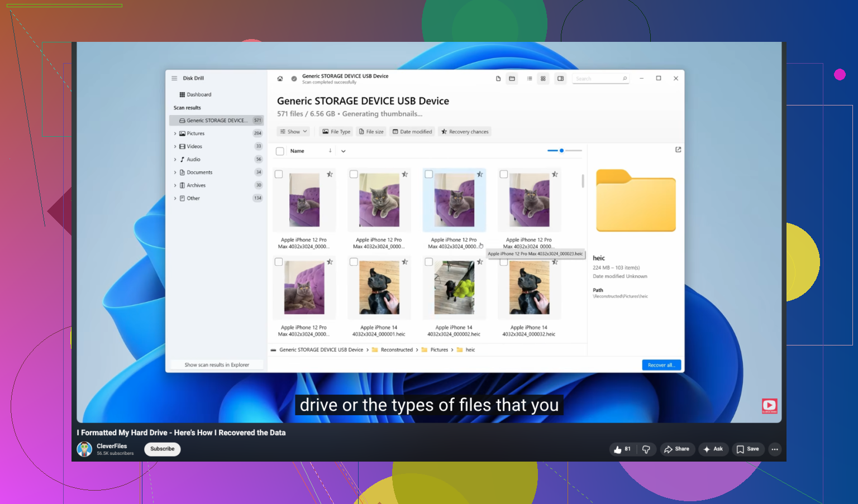Expand the Pictures category
The height and width of the screenshot is (504, 858).
(x=175, y=133)
